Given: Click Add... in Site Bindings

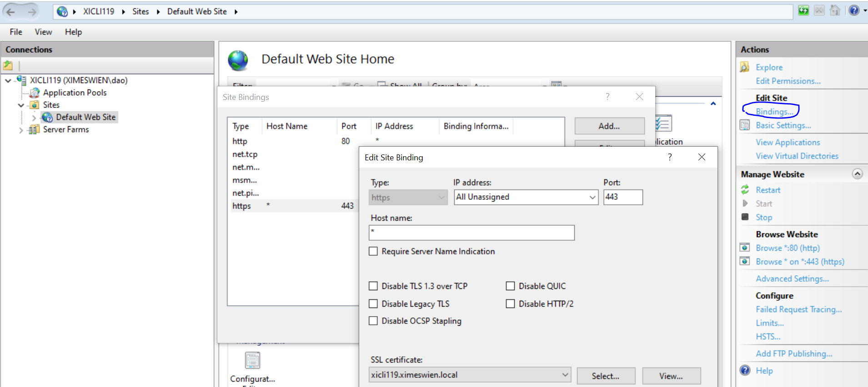Looking at the screenshot, I should (x=609, y=126).
